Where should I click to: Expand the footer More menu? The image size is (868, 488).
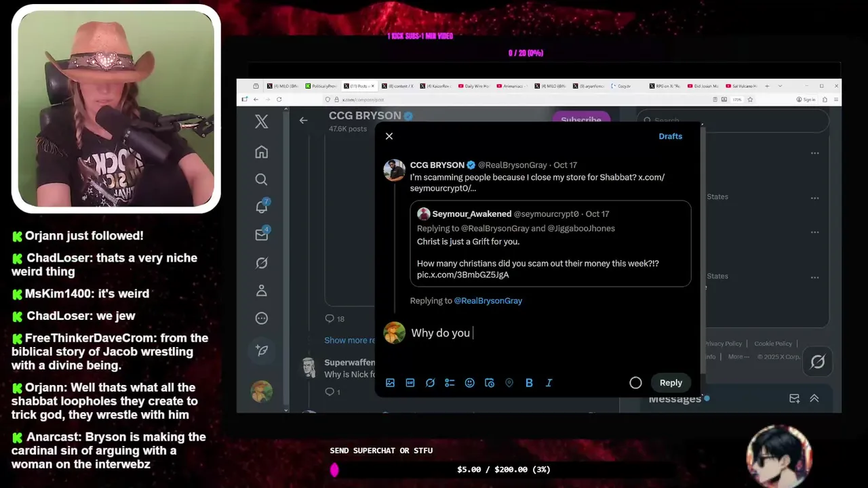click(738, 357)
